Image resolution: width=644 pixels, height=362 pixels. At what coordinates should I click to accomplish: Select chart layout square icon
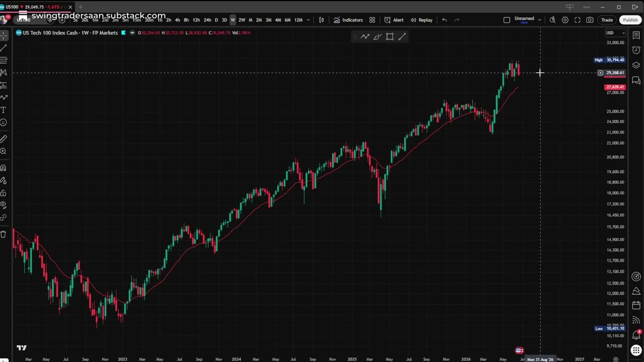pyautogui.click(x=507, y=20)
